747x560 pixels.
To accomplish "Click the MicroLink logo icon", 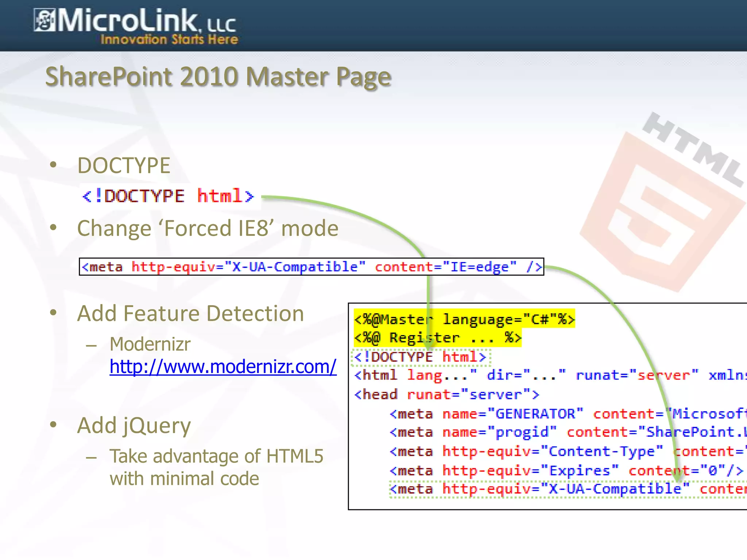I will point(44,20).
